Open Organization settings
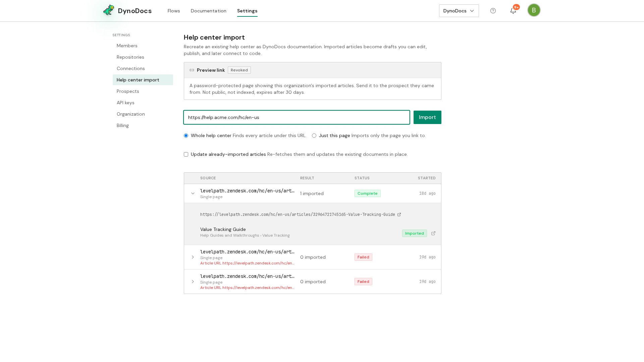Viewport: 644px width, 362px height. 143,114
